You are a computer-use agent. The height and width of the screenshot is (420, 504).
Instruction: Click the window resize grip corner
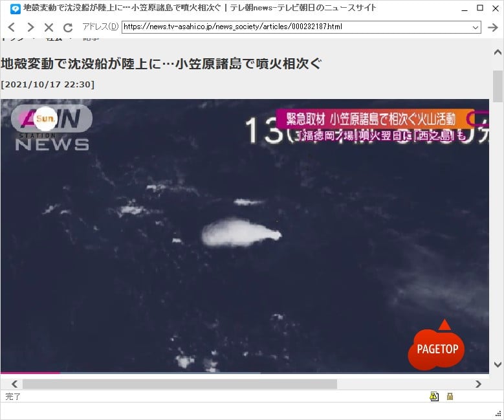tap(499, 414)
